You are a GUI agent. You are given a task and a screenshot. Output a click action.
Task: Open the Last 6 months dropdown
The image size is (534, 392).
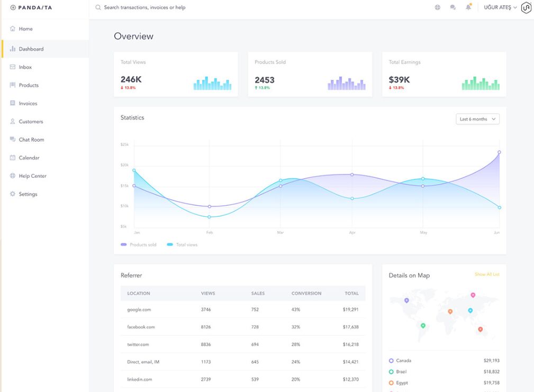point(477,119)
